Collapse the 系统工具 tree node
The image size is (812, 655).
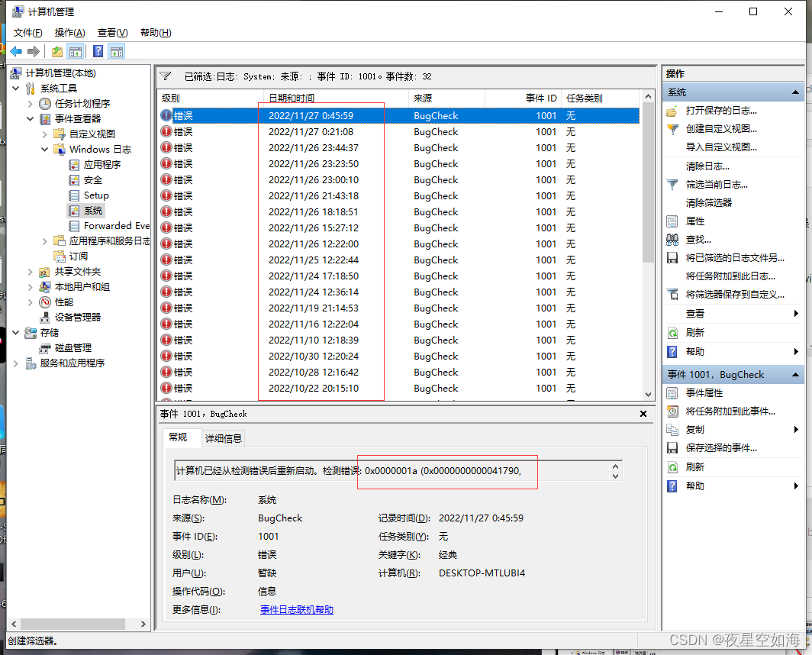click(x=16, y=89)
